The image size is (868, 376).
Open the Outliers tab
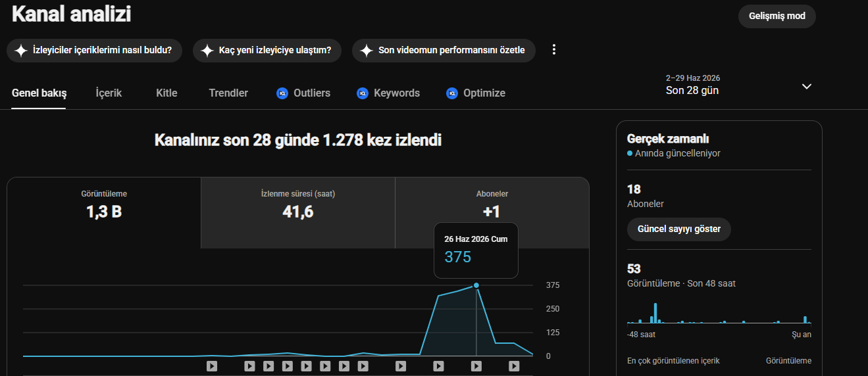pos(303,93)
